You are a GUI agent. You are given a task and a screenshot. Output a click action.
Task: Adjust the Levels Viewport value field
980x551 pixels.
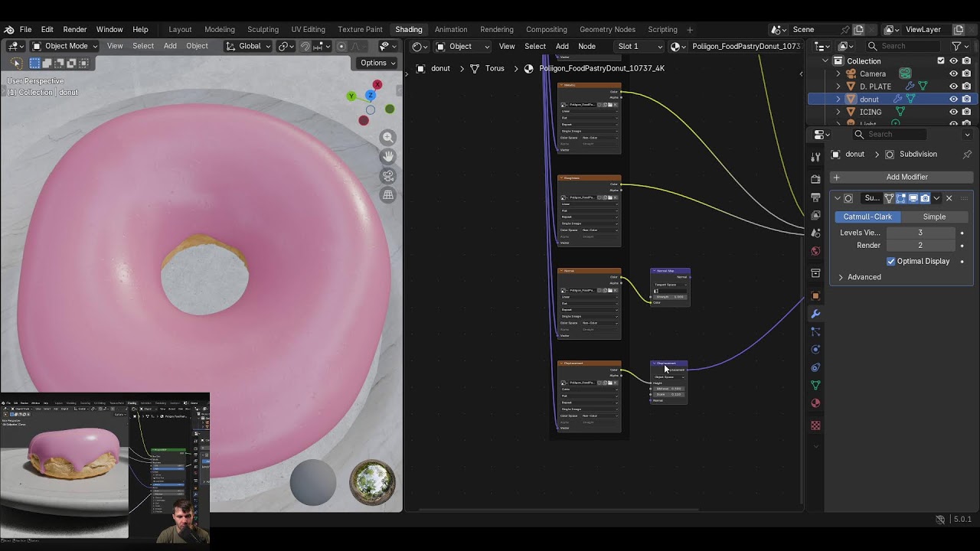[x=920, y=233]
